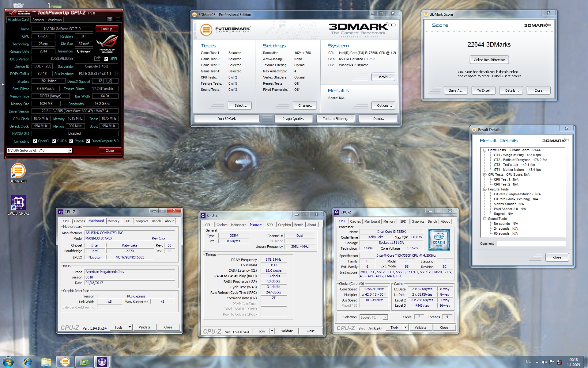This screenshot has height=368, width=588.
Task: Select GT4 - Mother Nature result row
Action: pos(517,170)
